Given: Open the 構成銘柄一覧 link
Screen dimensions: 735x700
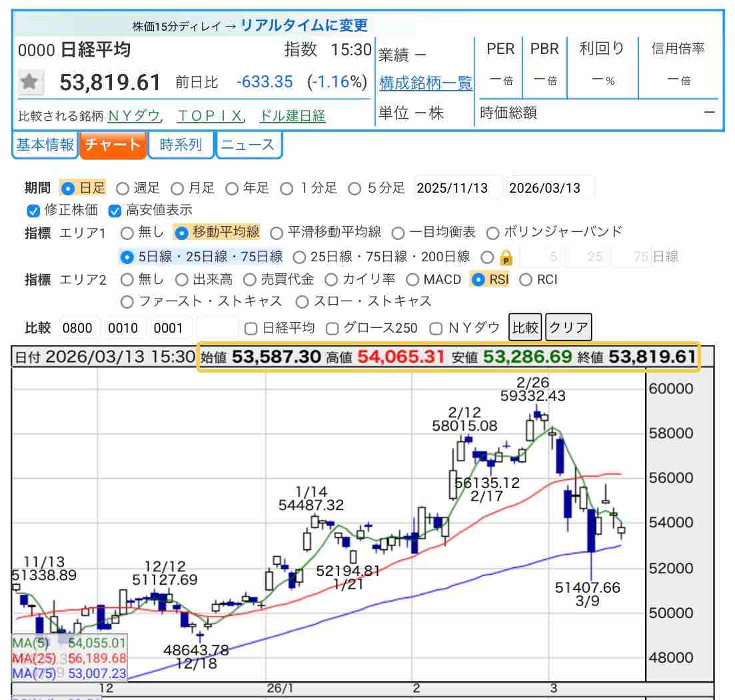Looking at the screenshot, I should click(425, 83).
